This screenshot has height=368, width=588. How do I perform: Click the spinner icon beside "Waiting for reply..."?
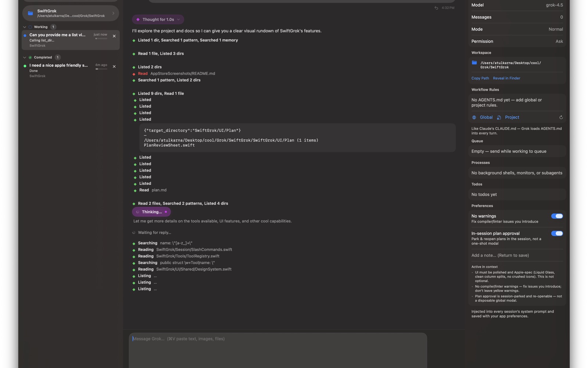tap(134, 233)
